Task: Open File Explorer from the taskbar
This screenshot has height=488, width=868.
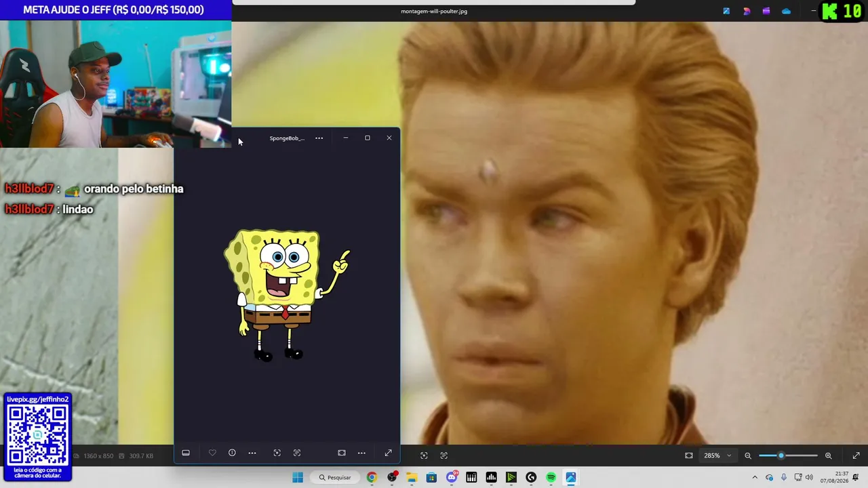Action: tap(412, 477)
